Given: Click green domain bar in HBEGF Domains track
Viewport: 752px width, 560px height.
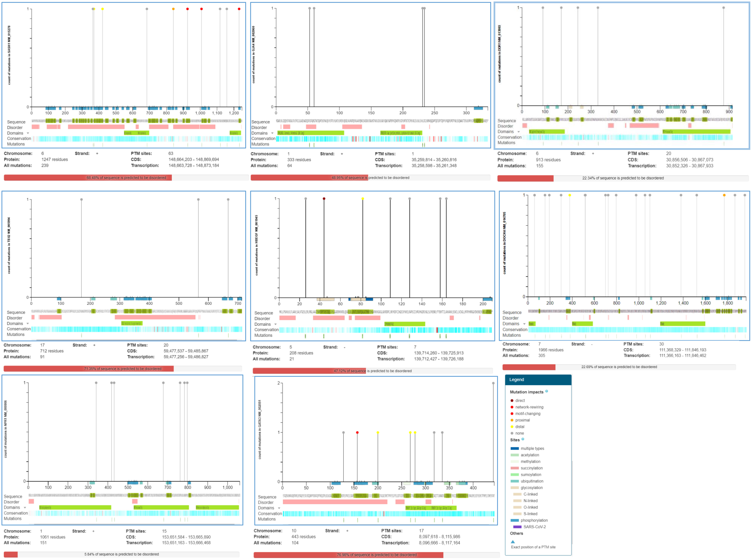Looking at the screenshot, I should click(405, 324).
